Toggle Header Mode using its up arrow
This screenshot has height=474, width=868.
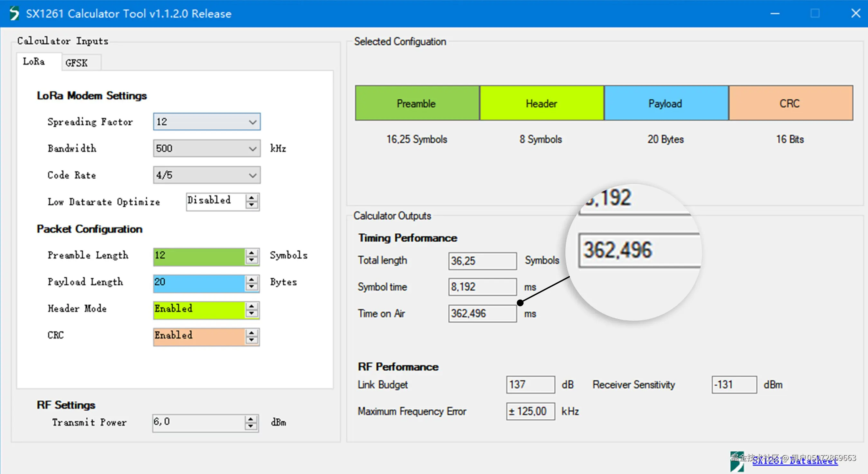[x=251, y=306]
